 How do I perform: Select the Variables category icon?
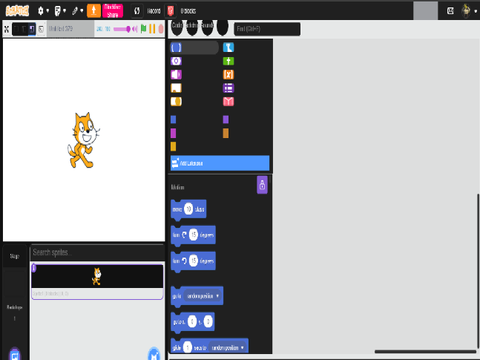point(228,74)
